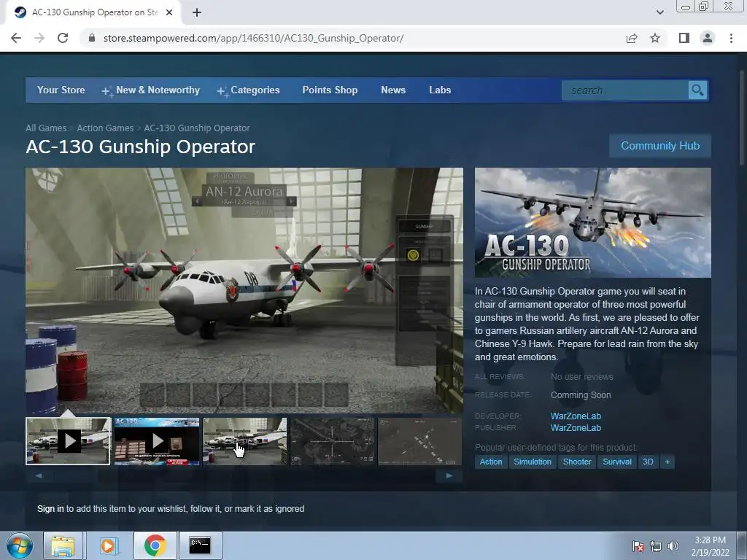Select the fourth crosshair screenshot thumbnail
This screenshot has width=747, height=560.
(x=333, y=441)
